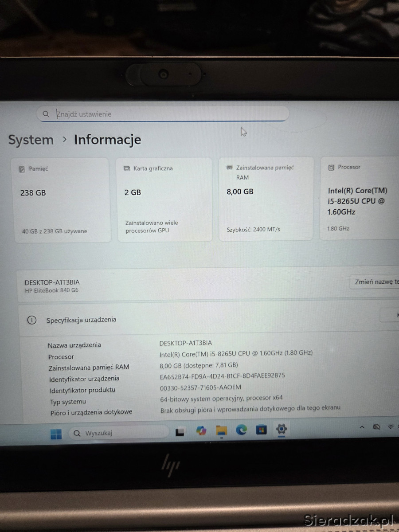Launch Microsoft Edge browser
Screen dimensions: 399x532
pyautogui.click(x=241, y=430)
